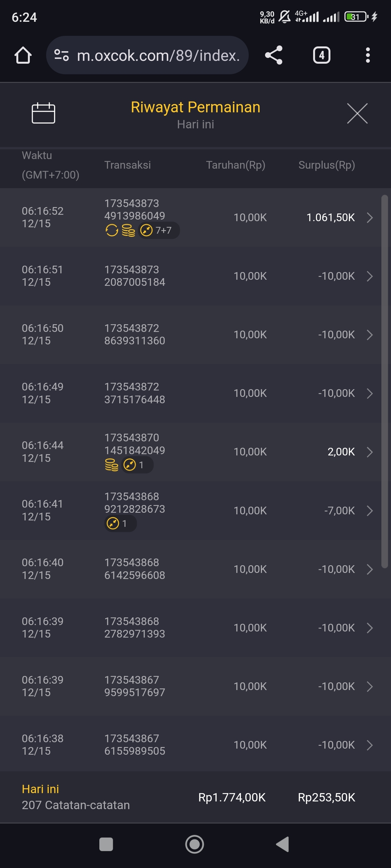Click the history list scrollbar

pyautogui.click(x=384, y=381)
